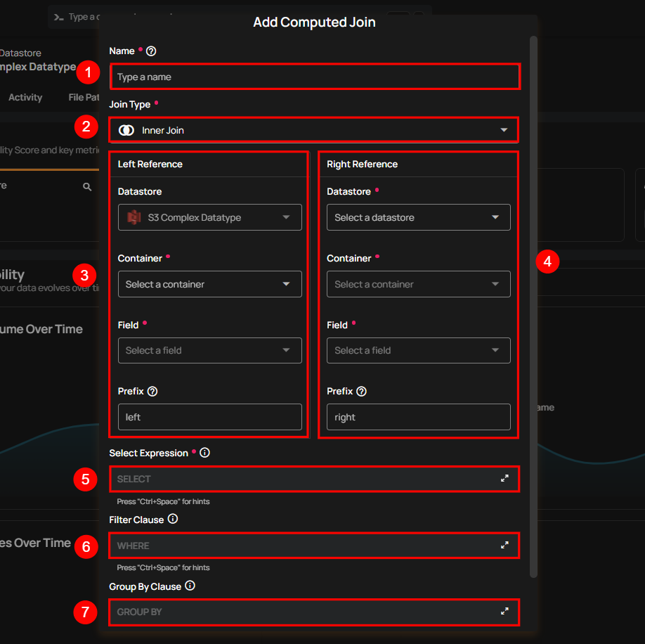The image size is (645, 644).
Task: Click the search icon in the background panel
Action: click(x=87, y=187)
